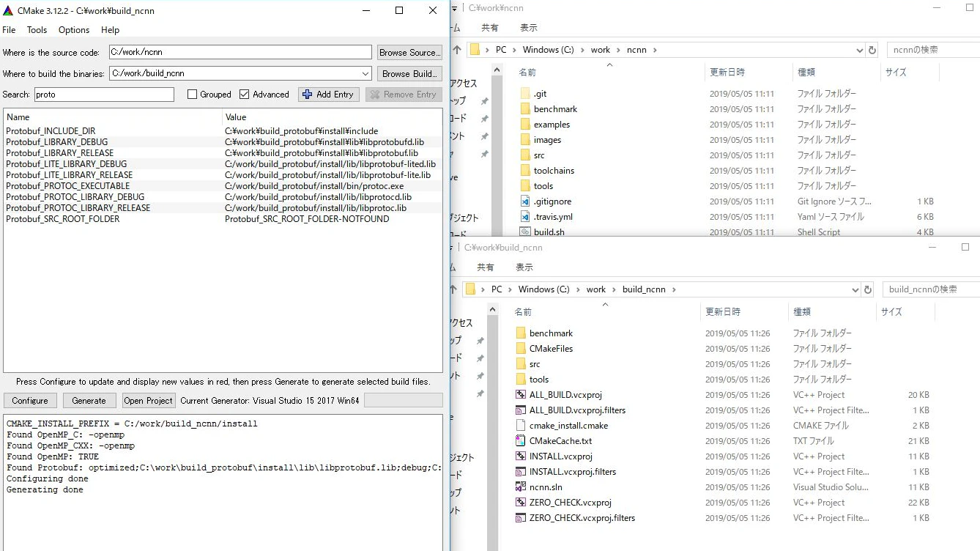
Task: Focus the CMake Search field containing proto
Action: (x=103, y=95)
